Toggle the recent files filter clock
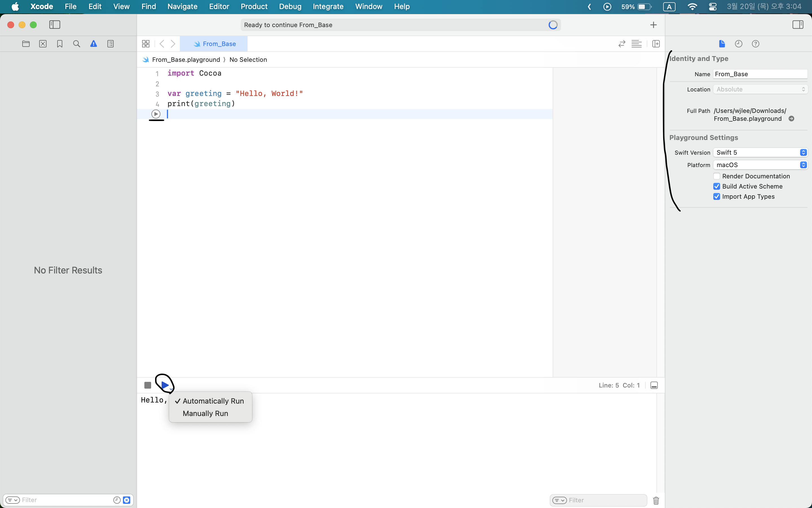Screen dimensions: 812x508 (x=117, y=500)
